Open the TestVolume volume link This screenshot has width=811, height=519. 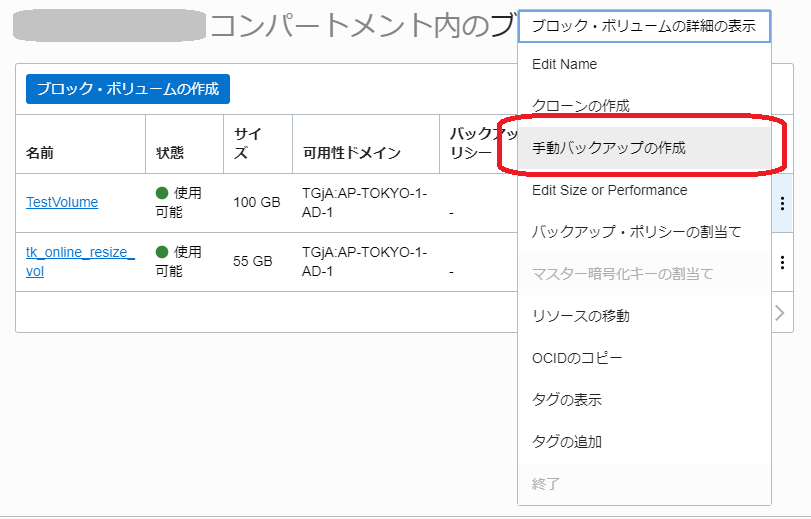[62, 202]
